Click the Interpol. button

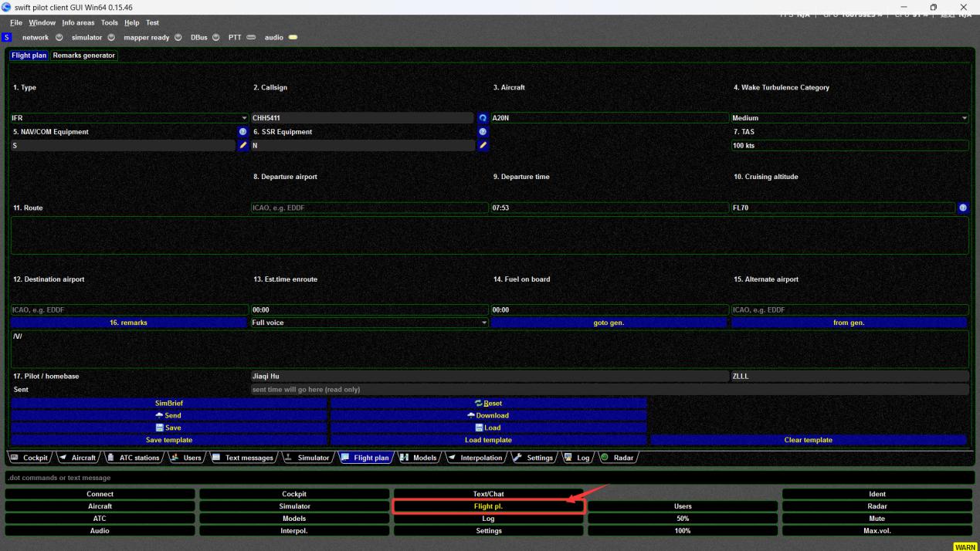(x=294, y=531)
